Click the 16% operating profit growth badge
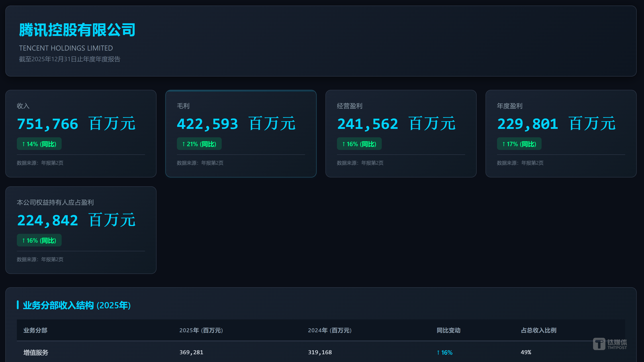 359,144
